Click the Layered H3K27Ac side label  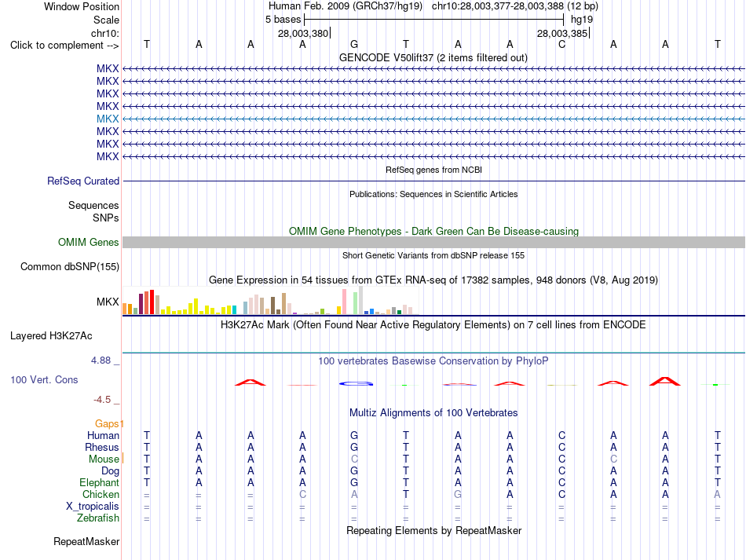[51, 335]
